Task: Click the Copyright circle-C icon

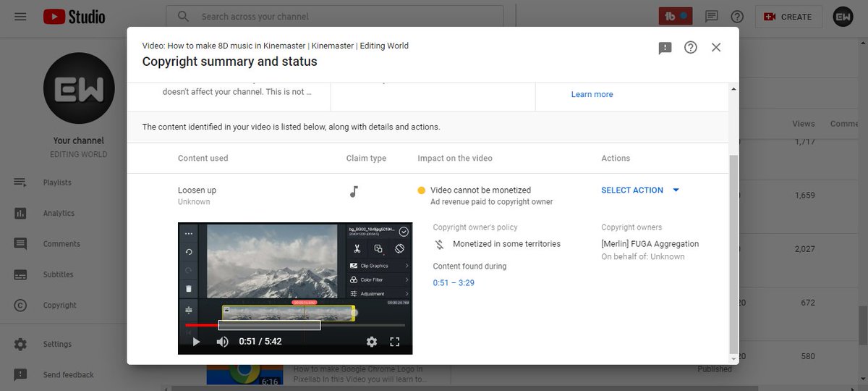Action: tap(20, 305)
